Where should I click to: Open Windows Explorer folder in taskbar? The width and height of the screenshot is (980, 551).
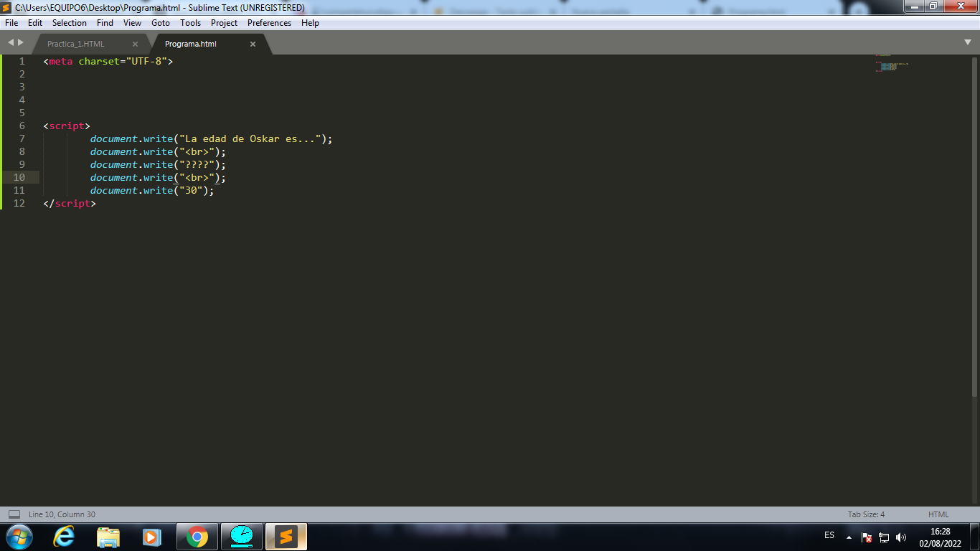tap(108, 537)
